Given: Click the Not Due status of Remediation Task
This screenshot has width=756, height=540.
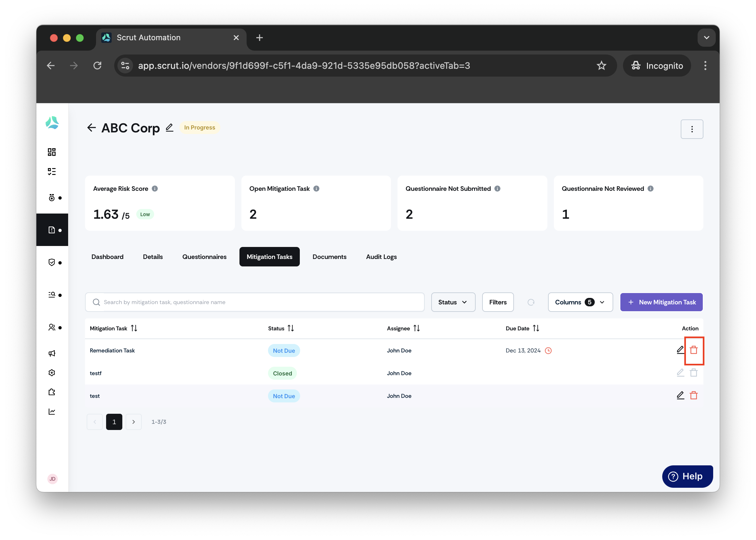Looking at the screenshot, I should [284, 350].
